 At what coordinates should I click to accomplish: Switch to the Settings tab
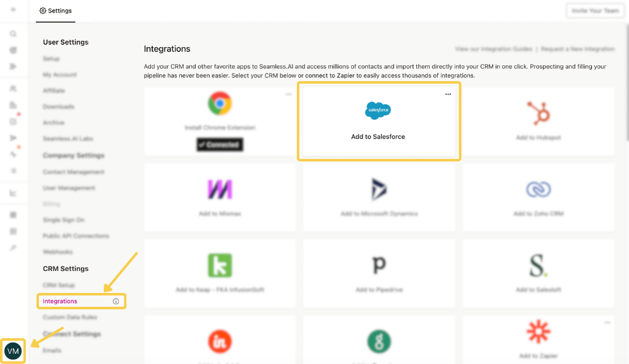55,11
